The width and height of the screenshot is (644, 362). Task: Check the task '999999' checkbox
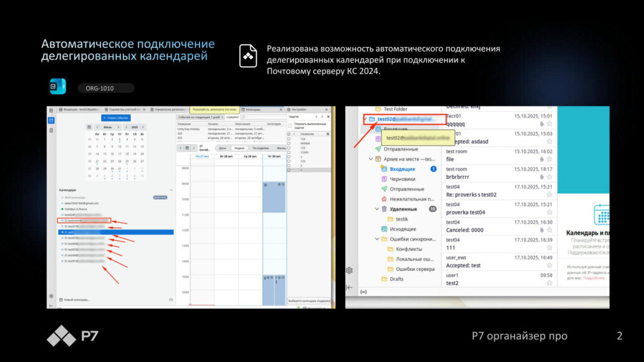tap(289, 143)
